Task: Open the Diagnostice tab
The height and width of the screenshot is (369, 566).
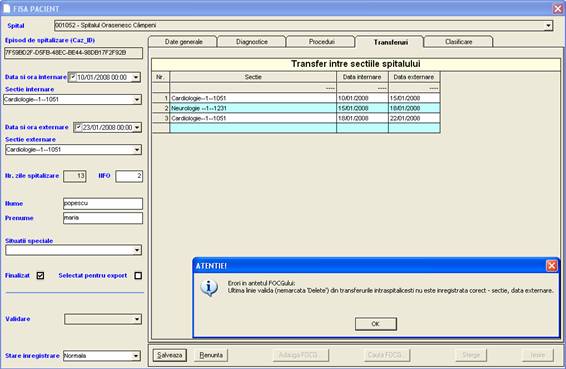Action: [x=252, y=42]
